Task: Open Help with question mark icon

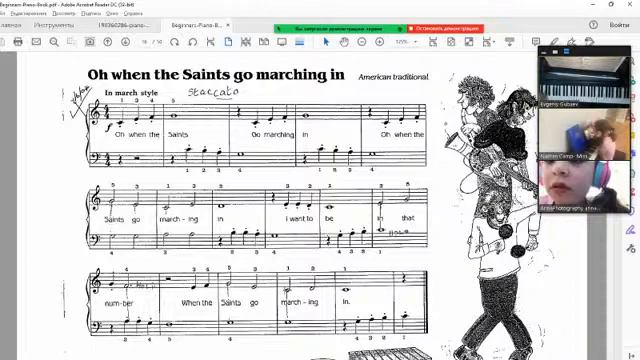Action: 593,25
